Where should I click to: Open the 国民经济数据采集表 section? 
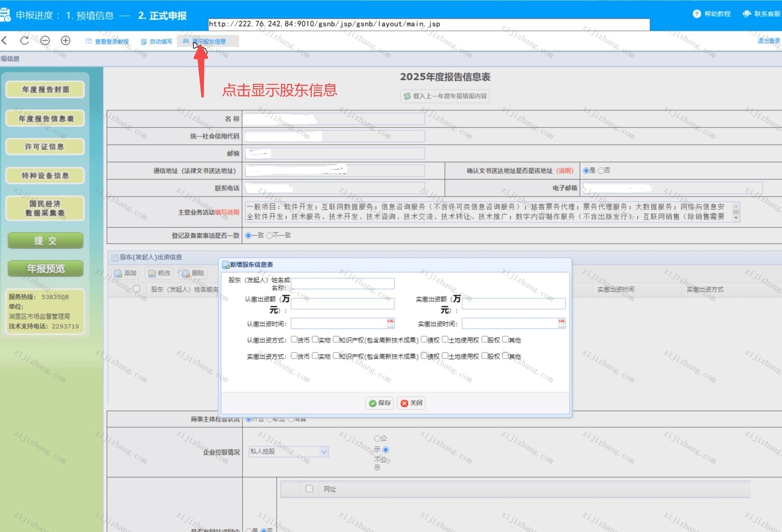tap(45, 208)
